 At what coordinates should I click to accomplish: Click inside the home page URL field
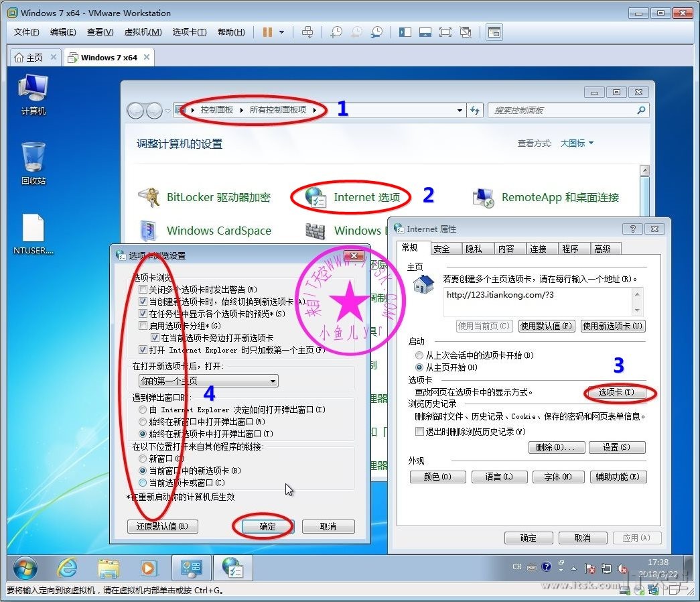click(x=536, y=301)
